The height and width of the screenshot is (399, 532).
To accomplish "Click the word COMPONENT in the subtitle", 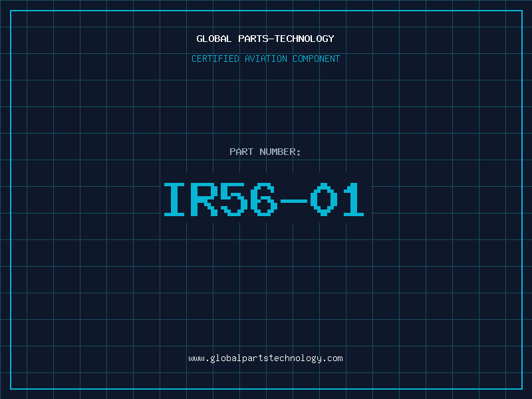I will 315,59.
